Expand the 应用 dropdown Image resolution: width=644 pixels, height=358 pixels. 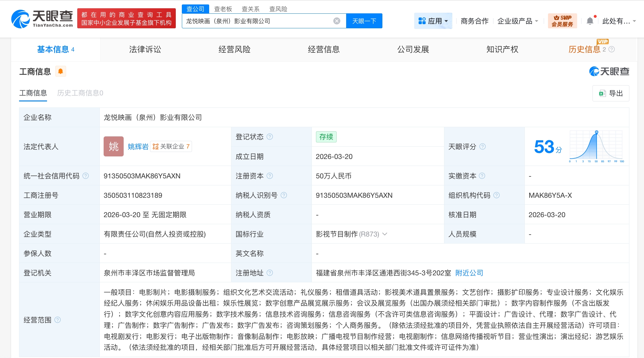click(446, 21)
